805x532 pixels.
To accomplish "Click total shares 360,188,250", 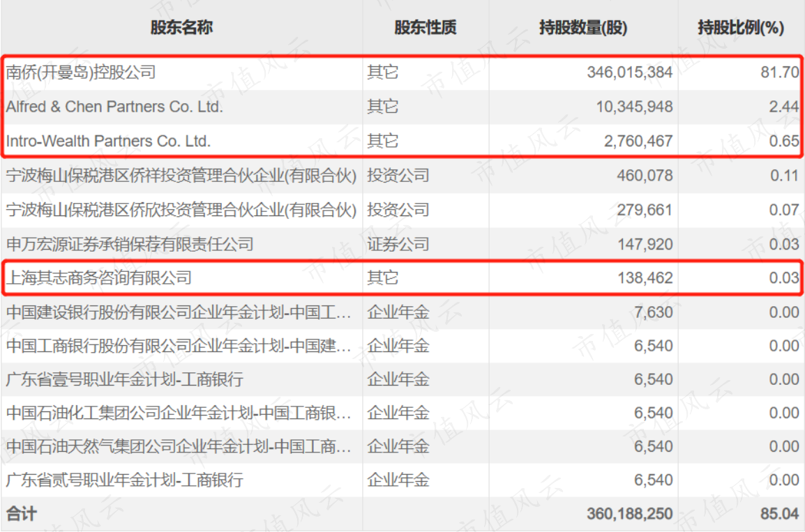I will tap(630, 514).
